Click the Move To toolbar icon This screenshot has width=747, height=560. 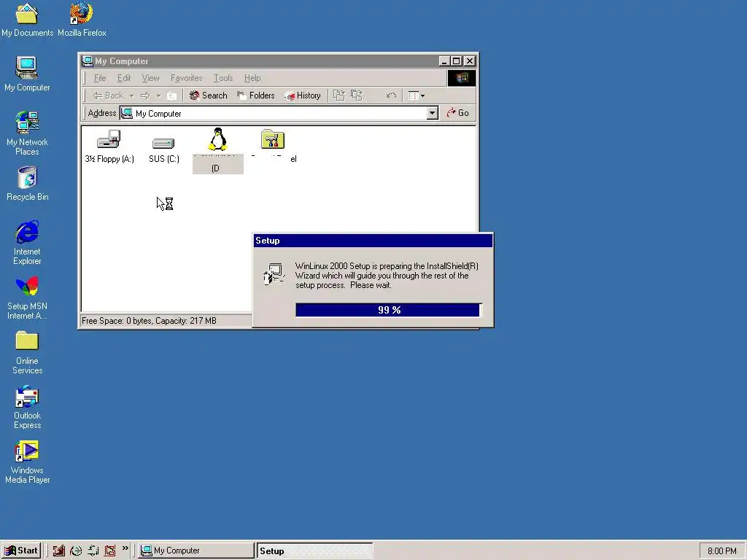point(339,96)
